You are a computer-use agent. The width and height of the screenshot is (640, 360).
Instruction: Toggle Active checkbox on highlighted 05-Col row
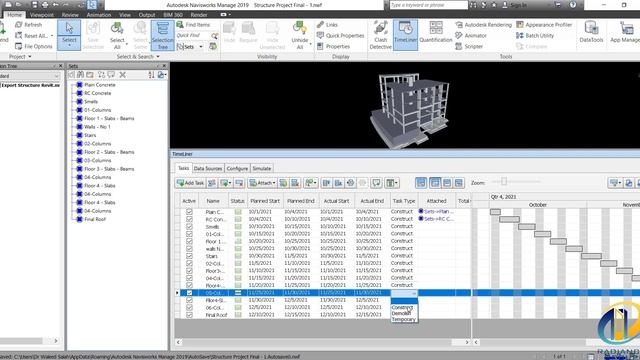[189, 293]
